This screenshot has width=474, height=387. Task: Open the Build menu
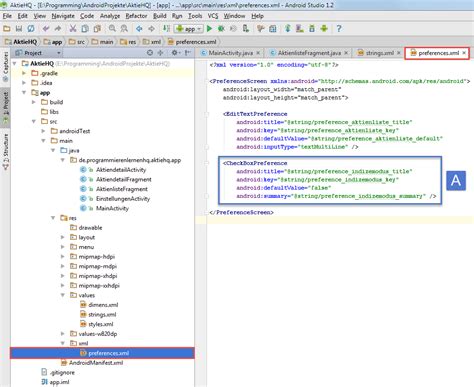click(x=160, y=16)
